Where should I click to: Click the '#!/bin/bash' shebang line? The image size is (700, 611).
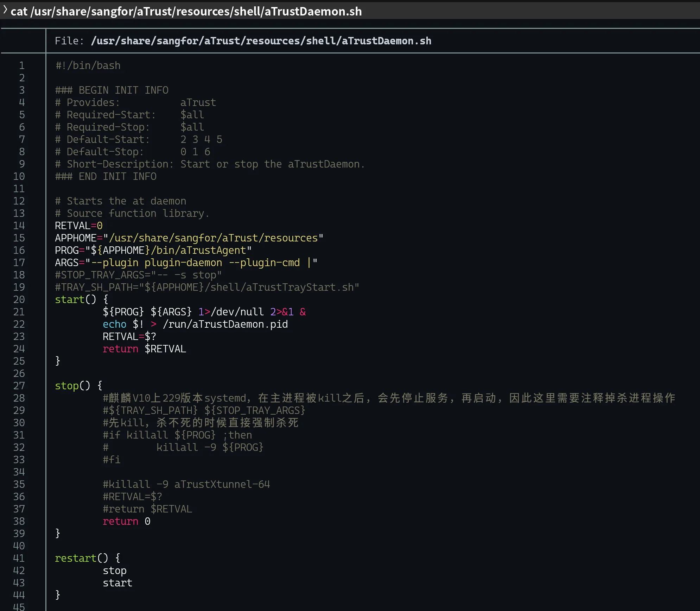click(x=88, y=65)
